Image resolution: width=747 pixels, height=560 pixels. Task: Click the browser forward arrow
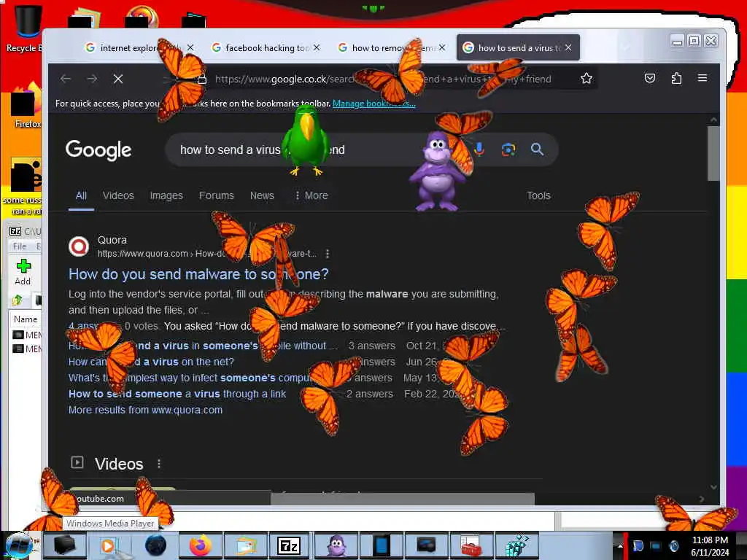click(x=92, y=79)
